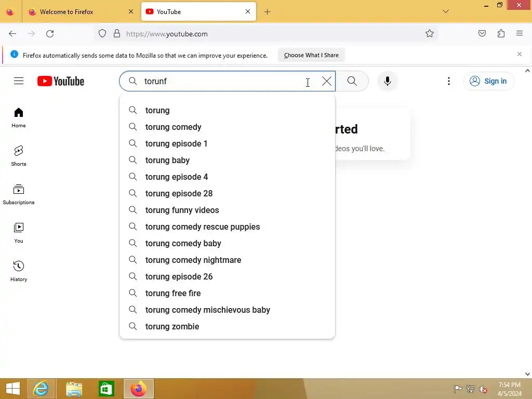Select suggestion "torung"
The height and width of the screenshot is (399, 532).
point(228,110)
